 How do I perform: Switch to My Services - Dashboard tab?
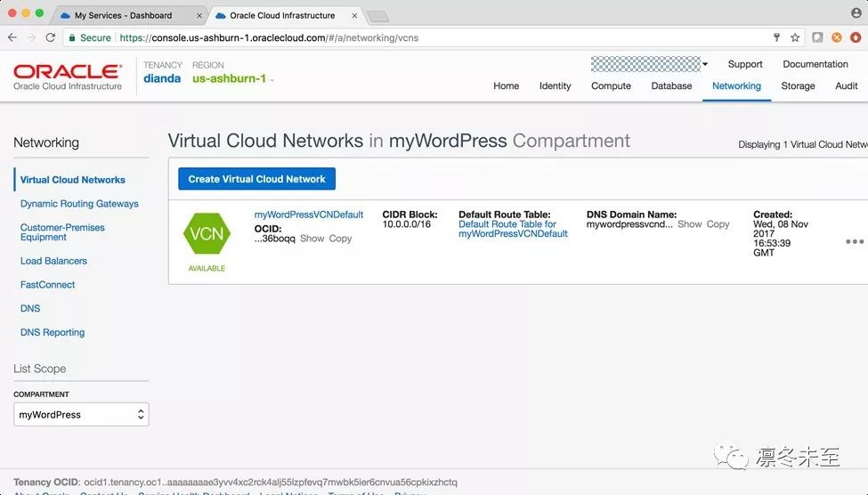tap(123, 15)
